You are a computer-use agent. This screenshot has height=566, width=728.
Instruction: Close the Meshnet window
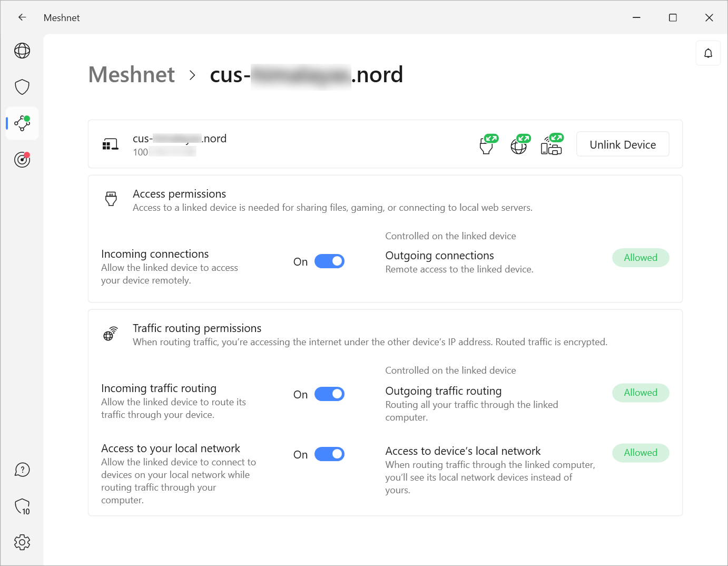[709, 17]
